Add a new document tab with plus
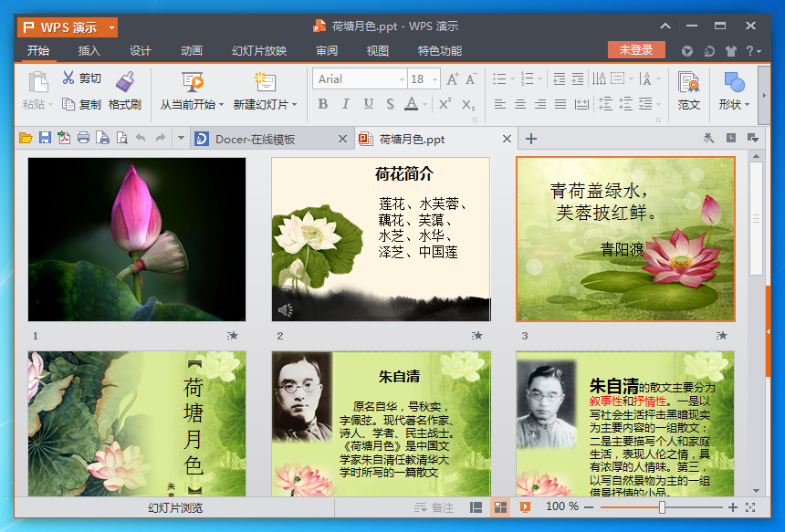Viewport: 785px width, 532px height. pyautogui.click(x=531, y=139)
